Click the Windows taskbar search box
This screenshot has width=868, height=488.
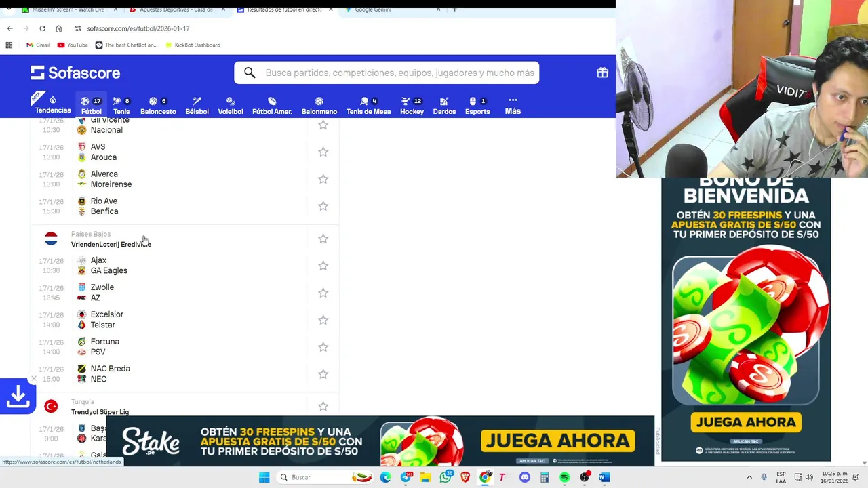325,477
